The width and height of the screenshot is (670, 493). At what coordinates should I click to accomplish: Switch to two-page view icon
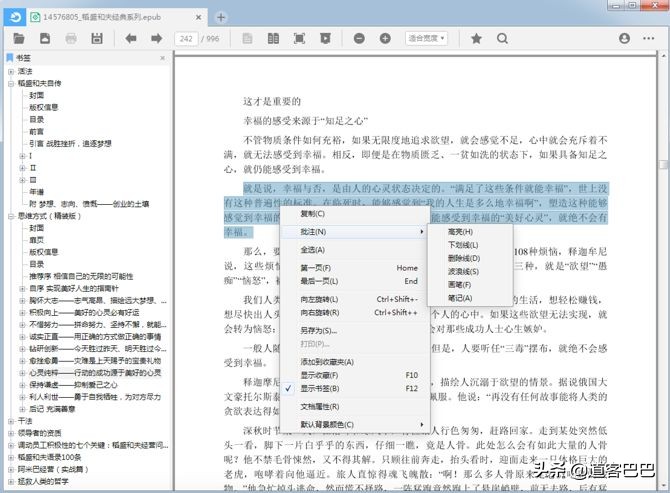tap(273, 38)
